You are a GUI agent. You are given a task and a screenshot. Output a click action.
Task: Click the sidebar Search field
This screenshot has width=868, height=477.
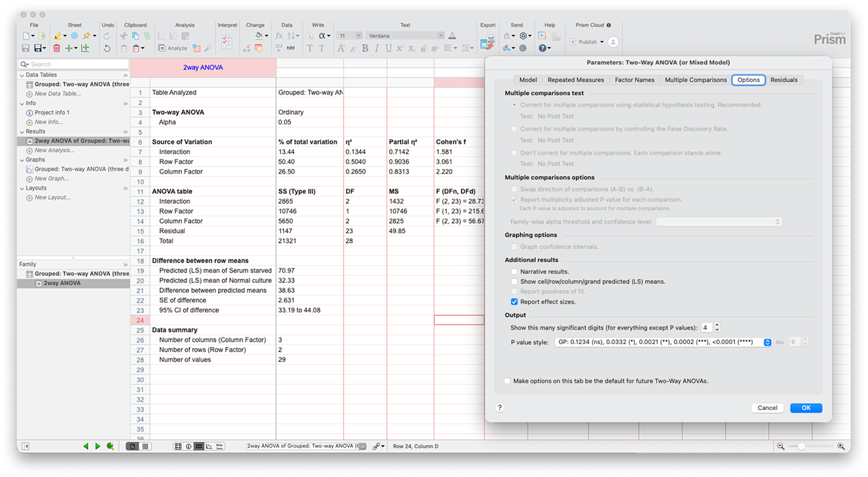coord(77,64)
